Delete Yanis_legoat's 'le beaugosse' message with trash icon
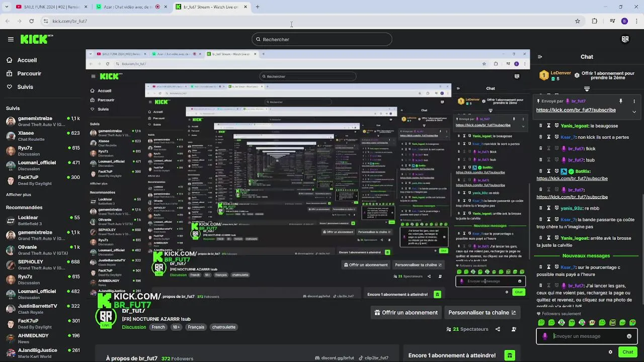Image resolution: width=644 pixels, height=362 pixels. coord(541,126)
